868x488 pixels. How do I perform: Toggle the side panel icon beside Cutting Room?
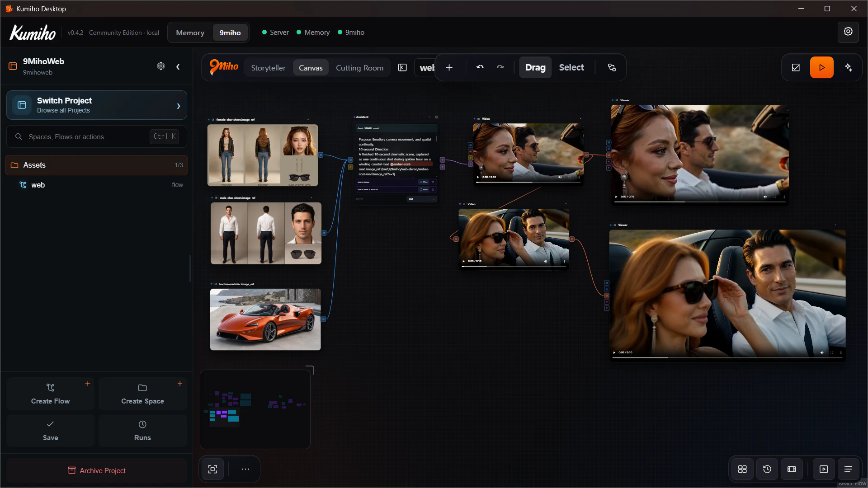402,68
